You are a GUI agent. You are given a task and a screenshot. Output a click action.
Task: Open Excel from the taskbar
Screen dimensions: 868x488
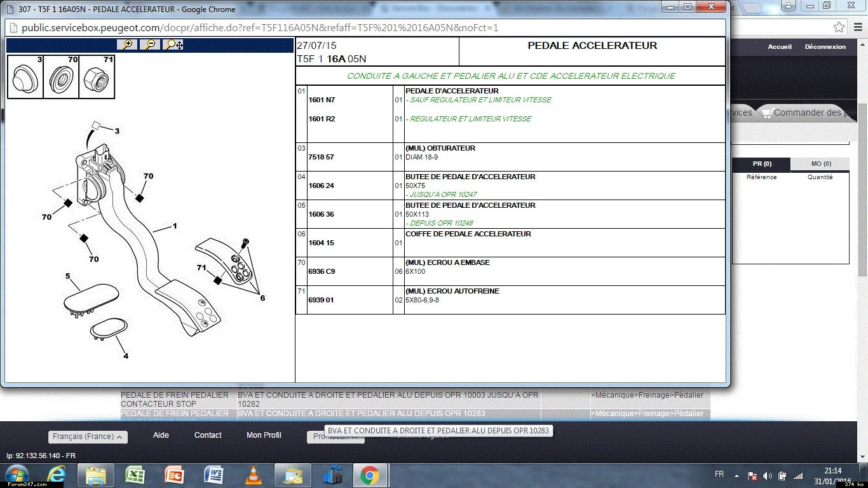coord(135,475)
